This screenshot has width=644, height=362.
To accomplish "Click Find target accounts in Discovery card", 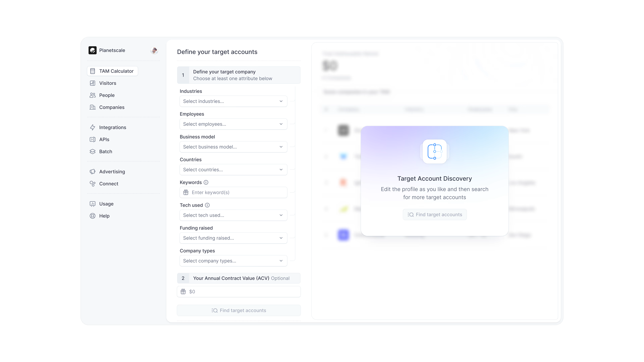I will coord(435,215).
